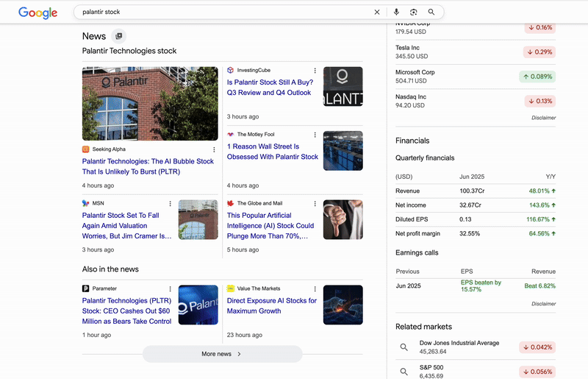Open three-dot menu for Motley Fool article
The image size is (588, 379).
click(x=315, y=135)
